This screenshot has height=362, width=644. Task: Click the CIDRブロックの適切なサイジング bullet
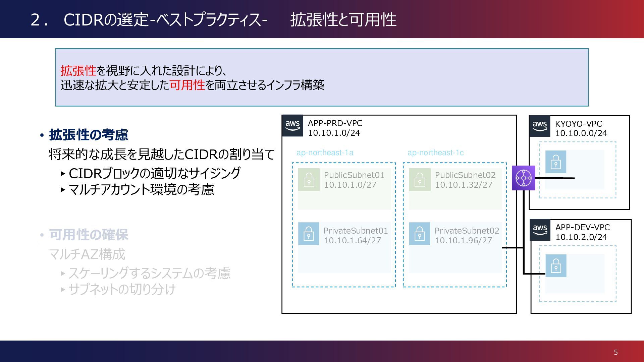(x=154, y=173)
